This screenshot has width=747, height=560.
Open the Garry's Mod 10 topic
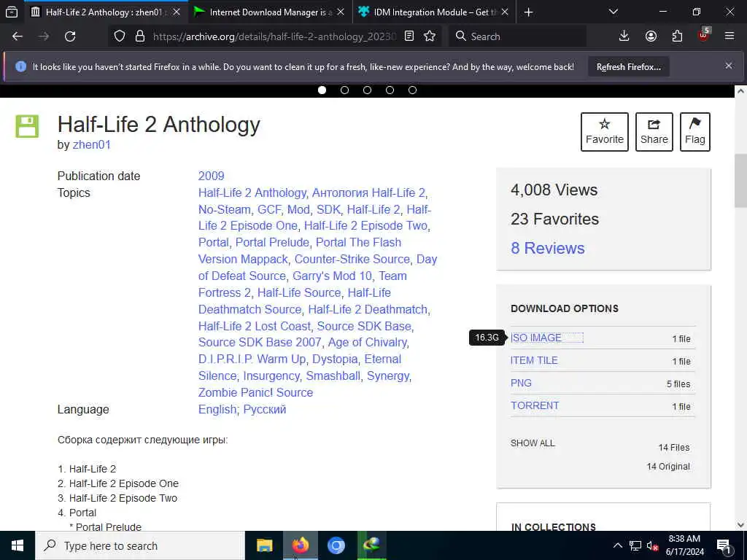tap(332, 276)
